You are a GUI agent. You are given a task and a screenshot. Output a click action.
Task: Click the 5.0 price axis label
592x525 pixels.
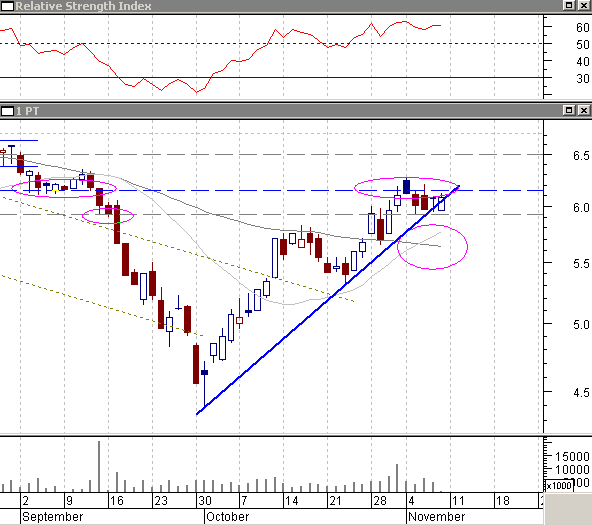point(581,325)
